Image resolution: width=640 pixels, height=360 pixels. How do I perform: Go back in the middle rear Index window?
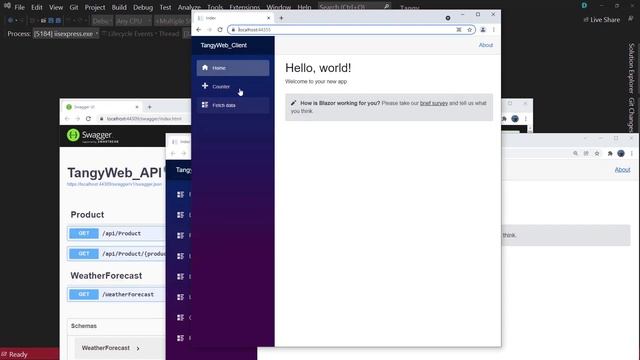tap(173, 153)
